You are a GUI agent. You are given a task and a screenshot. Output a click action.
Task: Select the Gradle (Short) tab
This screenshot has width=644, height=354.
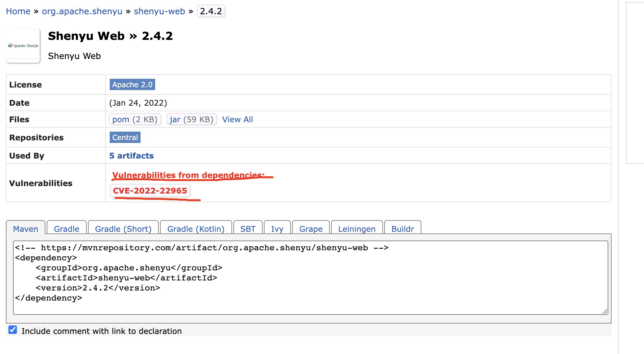pyautogui.click(x=123, y=229)
